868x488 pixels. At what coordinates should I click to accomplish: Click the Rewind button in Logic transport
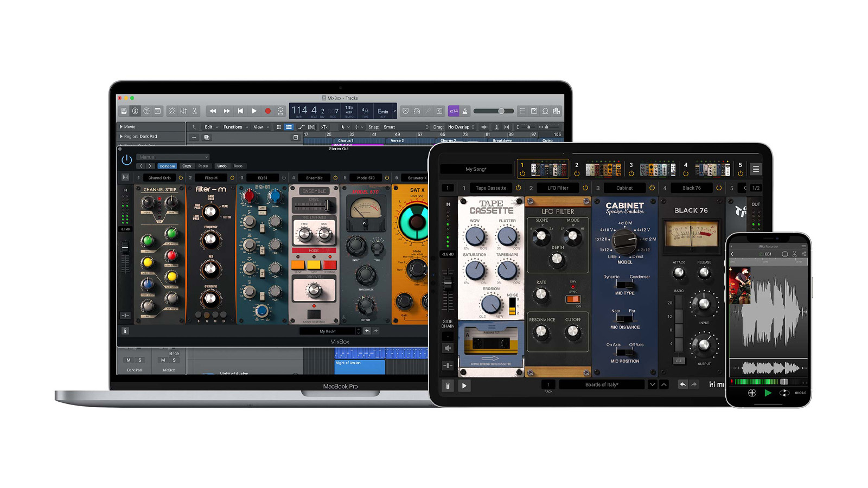coord(213,111)
